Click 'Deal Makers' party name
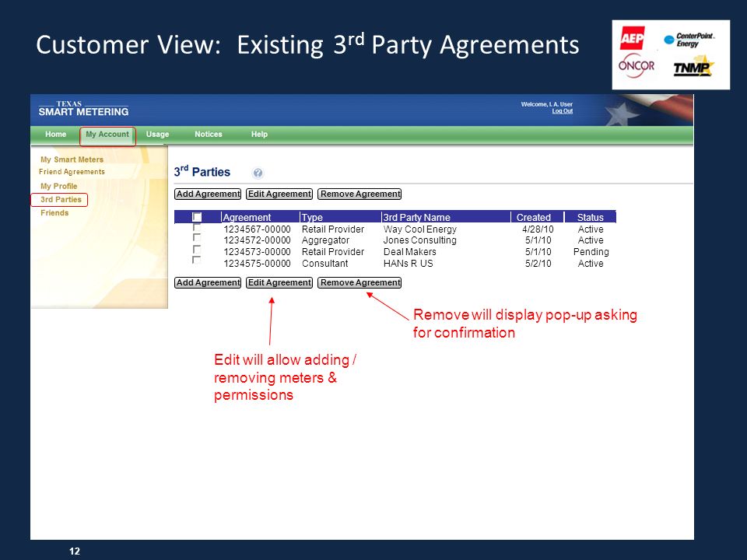 [410, 251]
